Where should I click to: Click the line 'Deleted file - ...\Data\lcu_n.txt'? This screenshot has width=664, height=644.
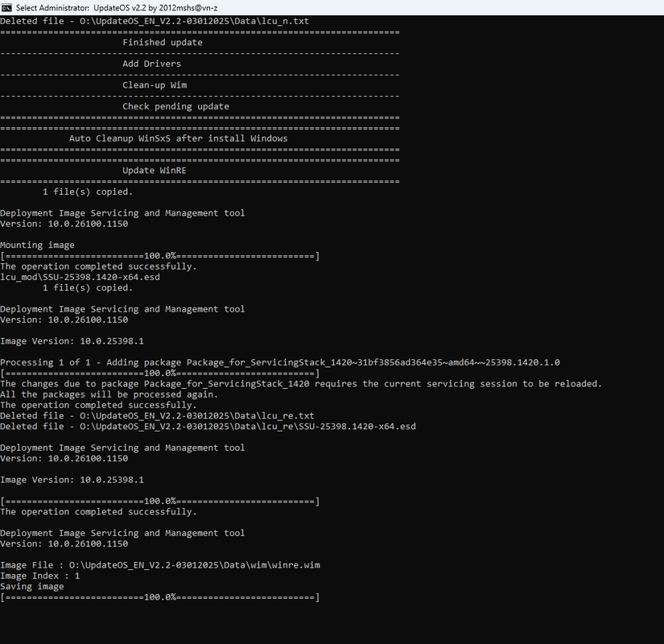click(155, 21)
